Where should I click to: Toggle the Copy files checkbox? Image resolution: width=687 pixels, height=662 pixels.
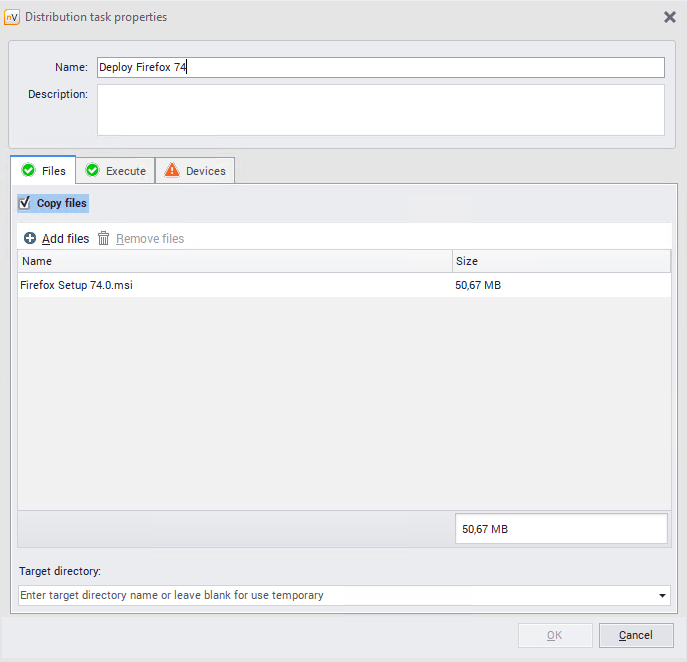coord(25,203)
